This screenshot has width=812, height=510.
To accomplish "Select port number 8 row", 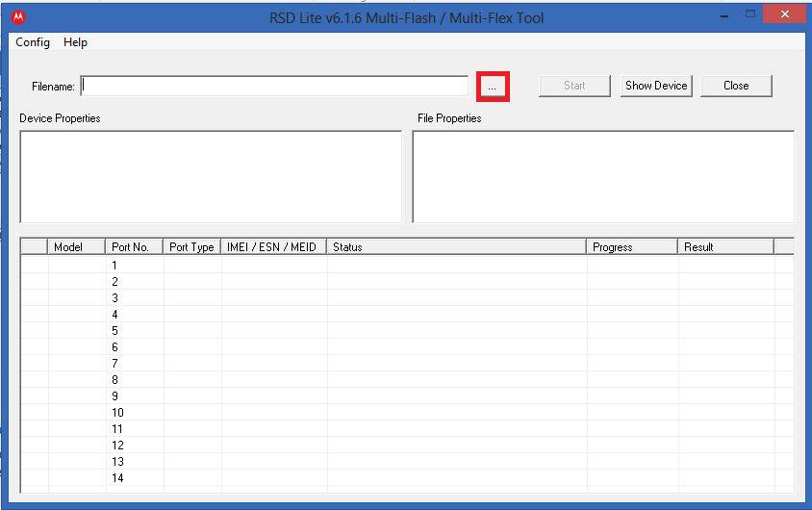I will (x=407, y=380).
